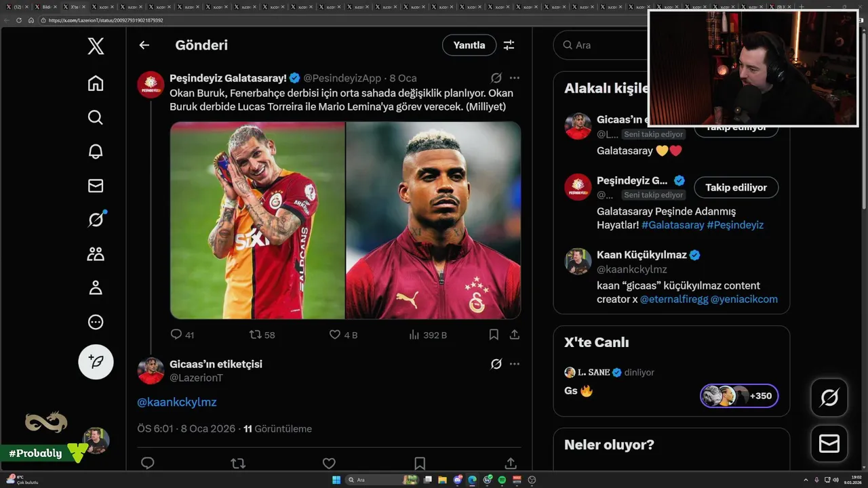Click the browser address bar URL
The height and width of the screenshot is (488, 868).
coord(106,20)
